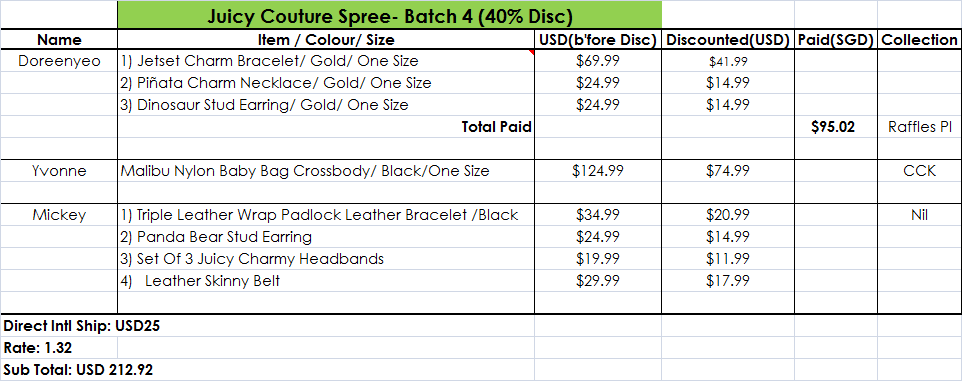Select the Malibu Nylon Baby Bag cell
The height and width of the screenshot is (381, 962).
point(326,171)
